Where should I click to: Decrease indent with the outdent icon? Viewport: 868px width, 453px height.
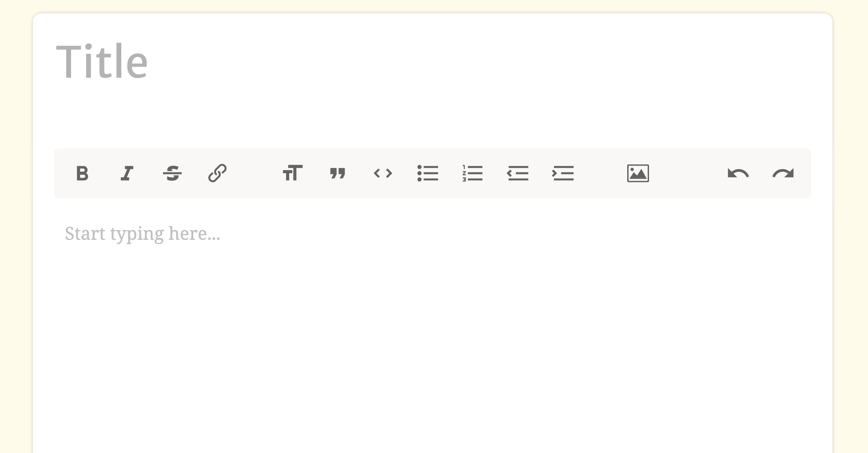[518, 173]
